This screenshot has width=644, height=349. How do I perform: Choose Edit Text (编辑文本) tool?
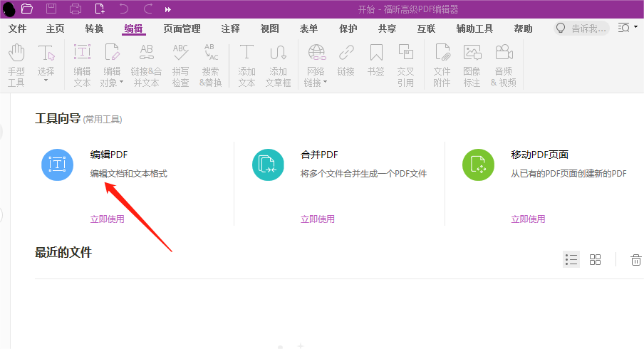click(x=82, y=66)
